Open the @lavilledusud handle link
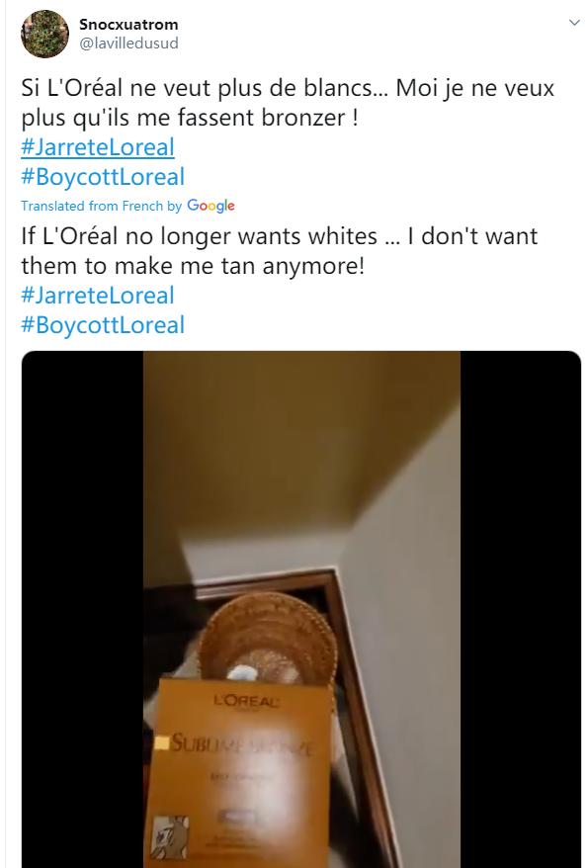 (128, 43)
